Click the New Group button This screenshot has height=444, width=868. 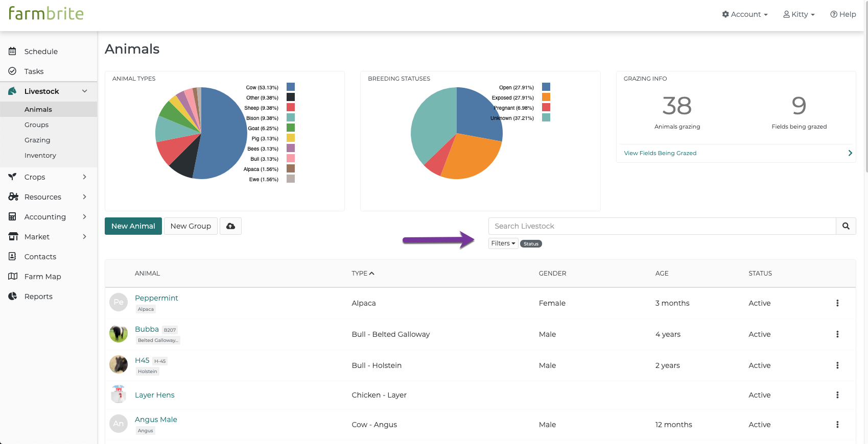coord(191,226)
